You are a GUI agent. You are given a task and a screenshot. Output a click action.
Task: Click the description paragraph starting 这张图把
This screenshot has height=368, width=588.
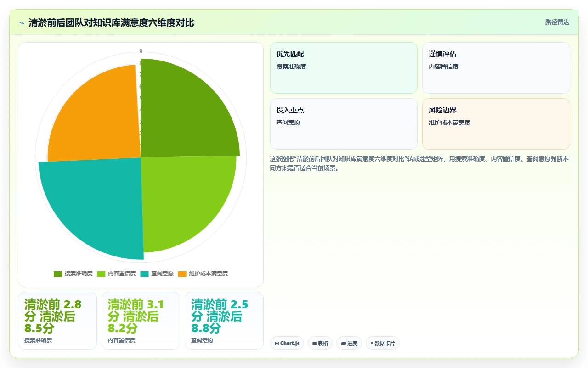[419, 163]
